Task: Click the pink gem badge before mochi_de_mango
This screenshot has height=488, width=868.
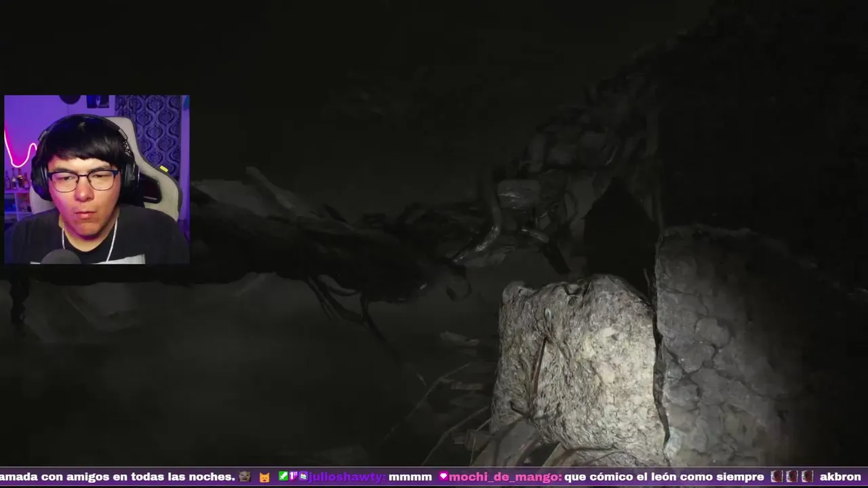Action: [443, 476]
